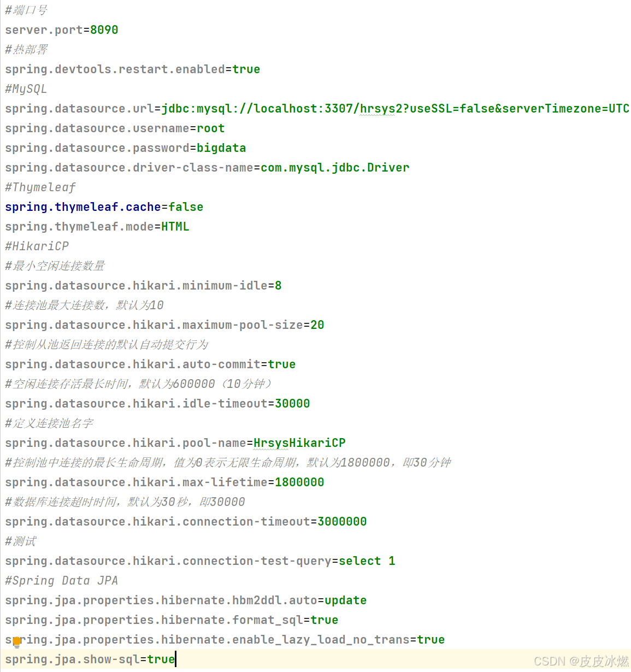The height and width of the screenshot is (672, 631).
Task: Click the server.port=8090 line
Action: (62, 30)
